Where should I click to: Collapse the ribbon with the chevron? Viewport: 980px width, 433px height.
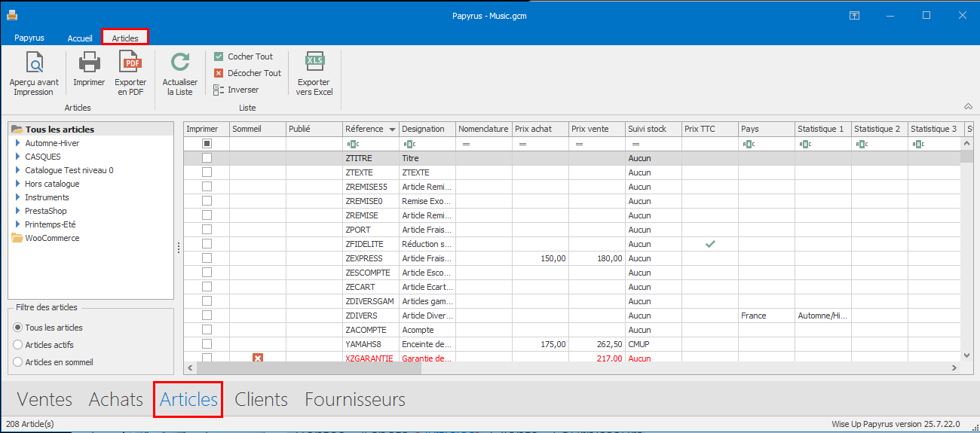pyautogui.click(x=968, y=106)
